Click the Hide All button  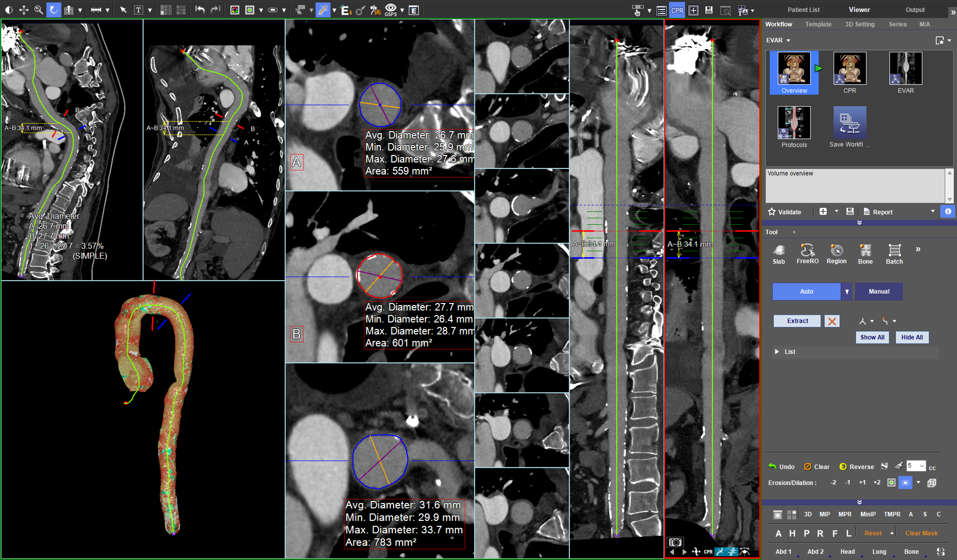pyautogui.click(x=912, y=337)
